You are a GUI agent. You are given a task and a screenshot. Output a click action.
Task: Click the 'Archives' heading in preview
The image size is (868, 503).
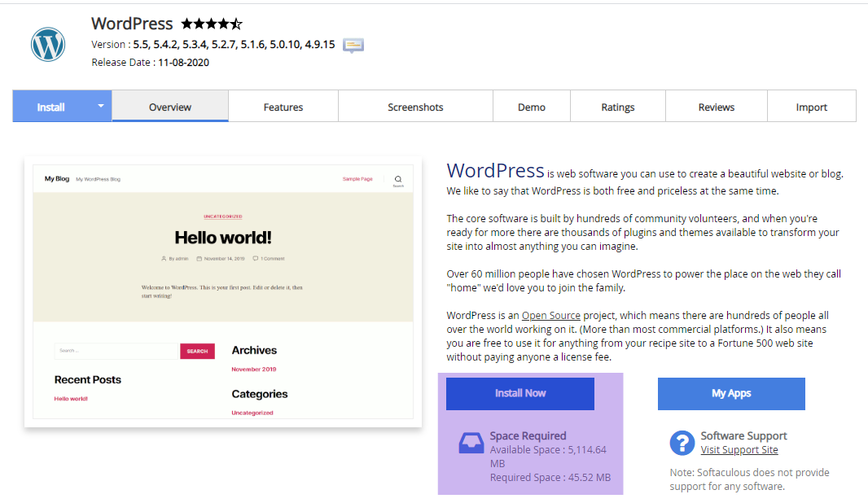click(x=254, y=350)
